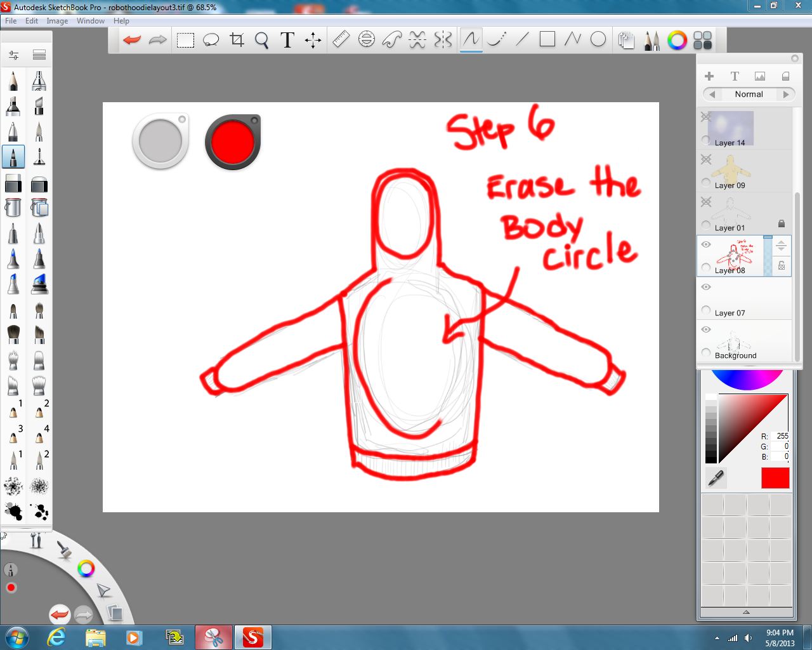Click the red foreground color swatch

[775, 478]
